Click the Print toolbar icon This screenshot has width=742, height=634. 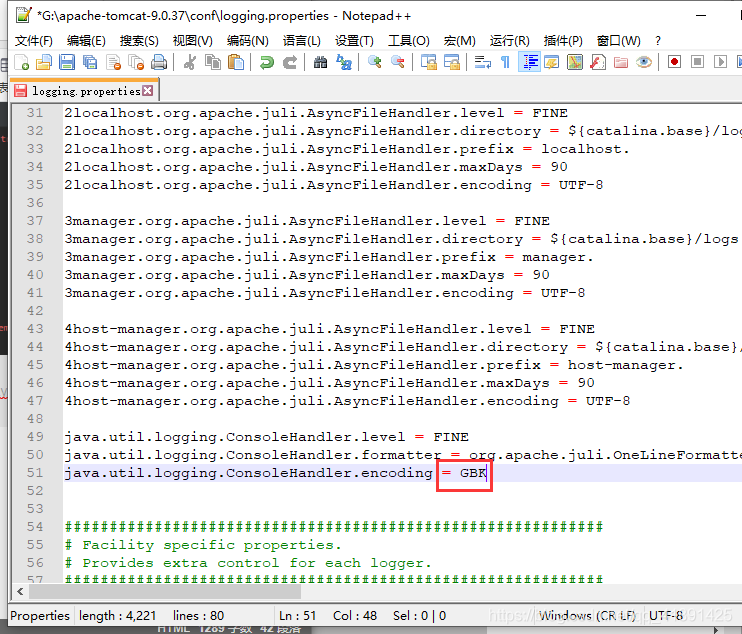pyautogui.click(x=158, y=62)
